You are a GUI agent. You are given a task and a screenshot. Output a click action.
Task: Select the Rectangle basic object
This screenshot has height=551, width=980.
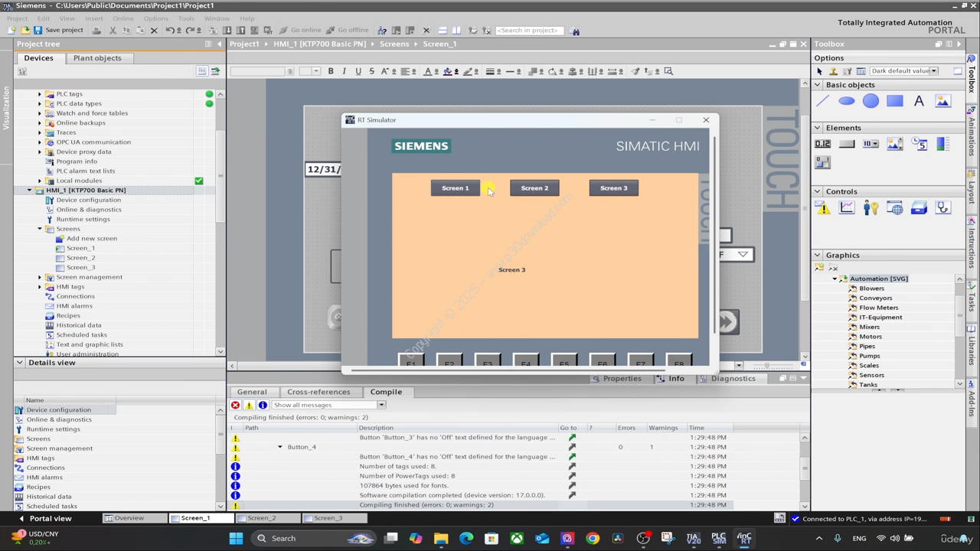coord(895,101)
